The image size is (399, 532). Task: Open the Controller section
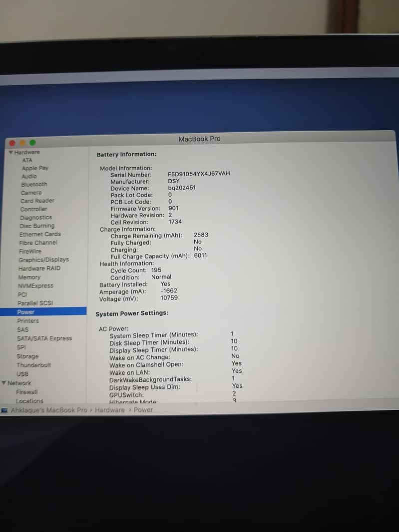[x=33, y=209]
